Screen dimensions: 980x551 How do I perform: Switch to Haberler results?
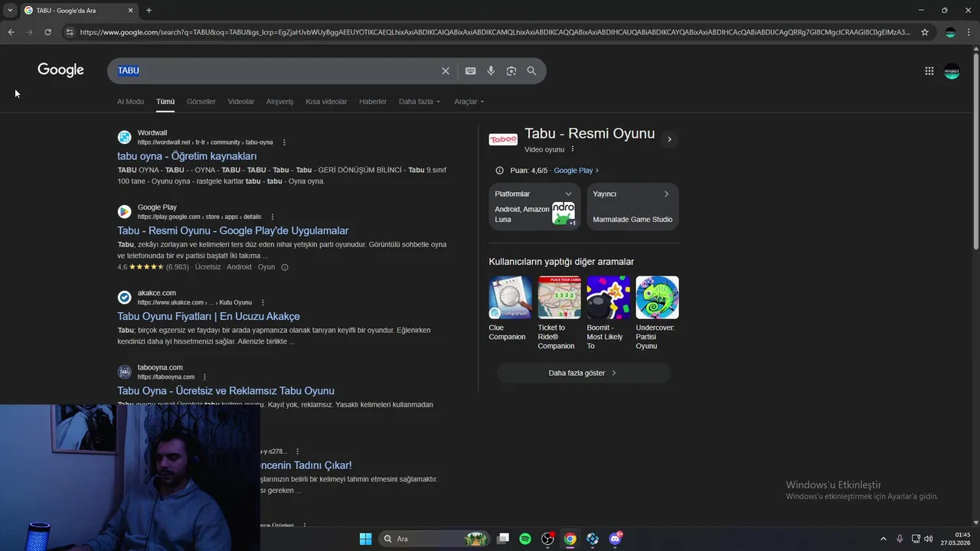(x=373, y=102)
